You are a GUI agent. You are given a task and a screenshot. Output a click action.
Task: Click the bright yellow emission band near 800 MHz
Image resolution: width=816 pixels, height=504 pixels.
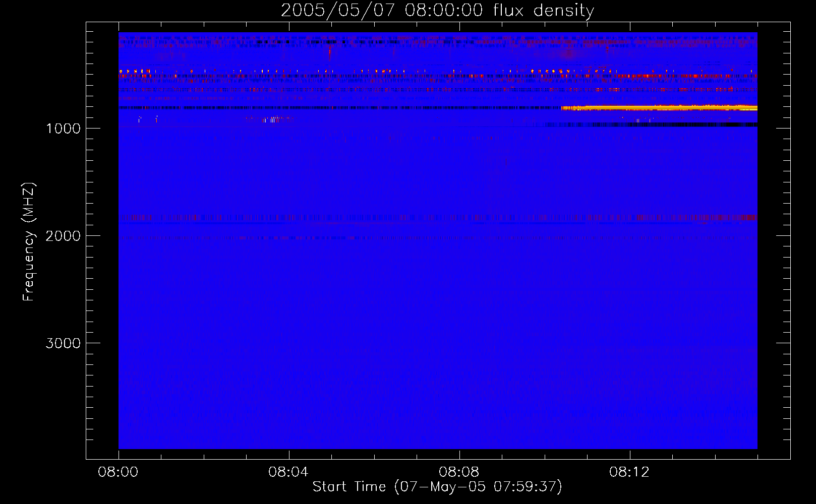coord(660,108)
